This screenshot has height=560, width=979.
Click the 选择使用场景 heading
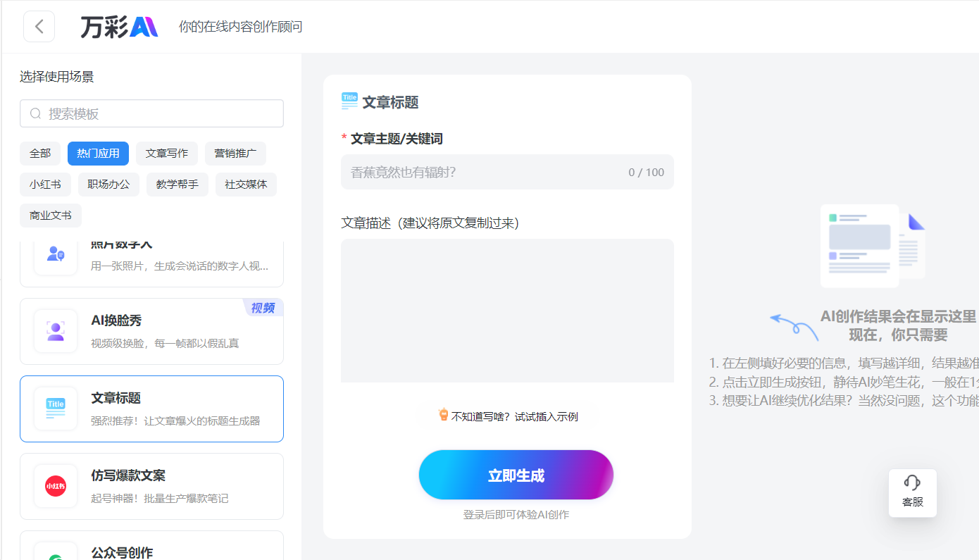pyautogui.click(x=57, y=77)
